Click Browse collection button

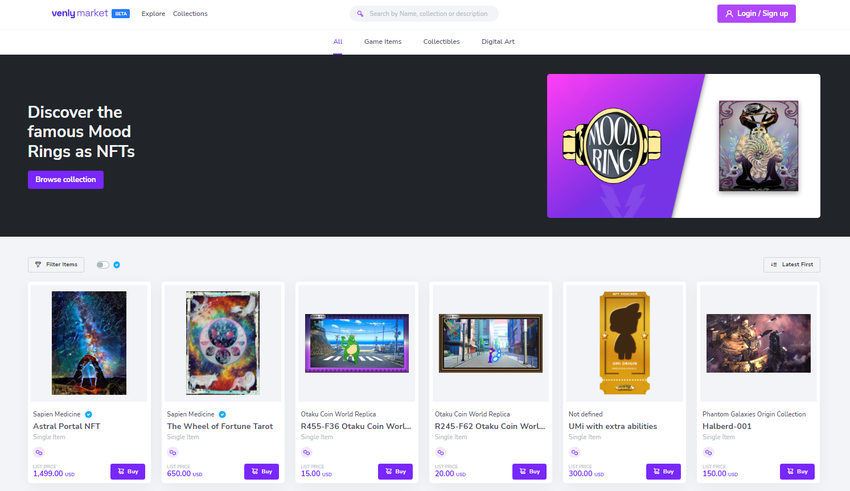pos(66,179)
